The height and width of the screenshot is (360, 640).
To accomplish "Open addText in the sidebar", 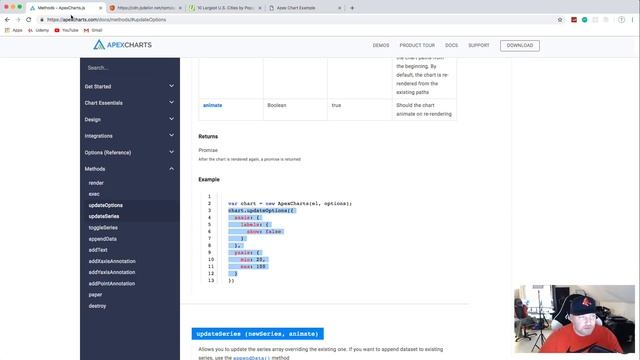I will (98, 250).
